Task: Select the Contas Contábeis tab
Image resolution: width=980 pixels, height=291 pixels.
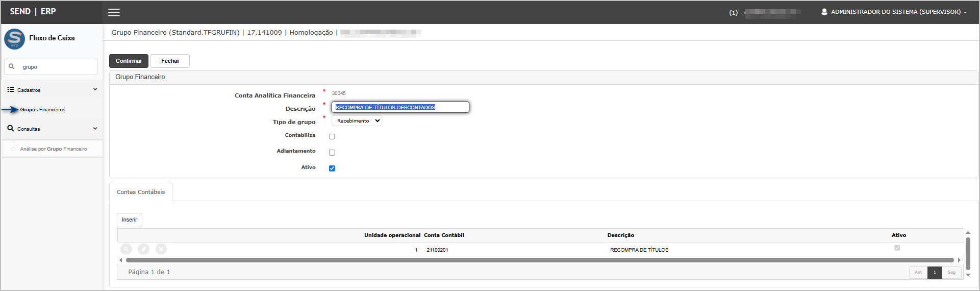Action: [x=141, y=192]
